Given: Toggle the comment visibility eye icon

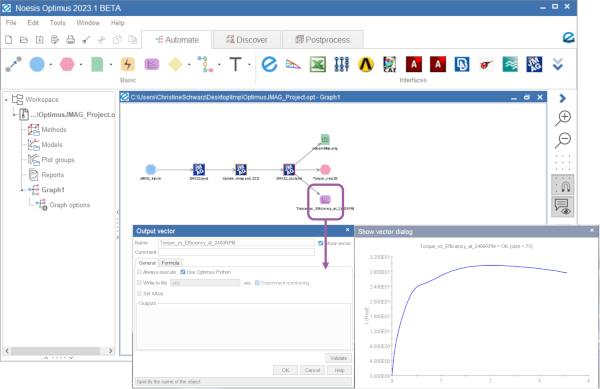Looking at the screenshot, I should pyautogui.click(x=562, y=207).
